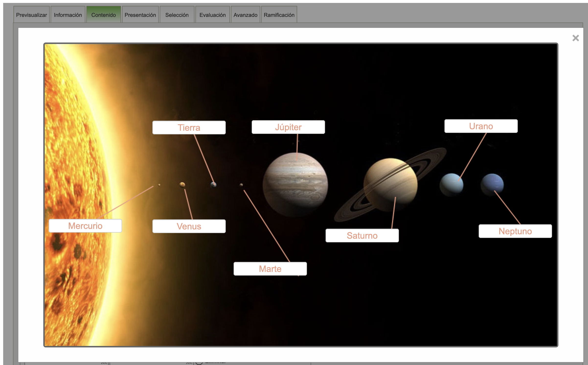Click the Júpiter label box

click(288, 127)
